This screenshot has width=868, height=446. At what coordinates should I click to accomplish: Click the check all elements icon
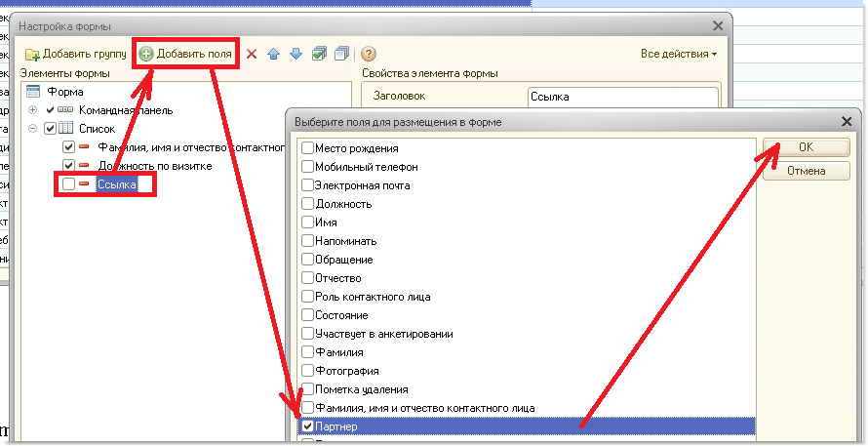click(319, 55)
